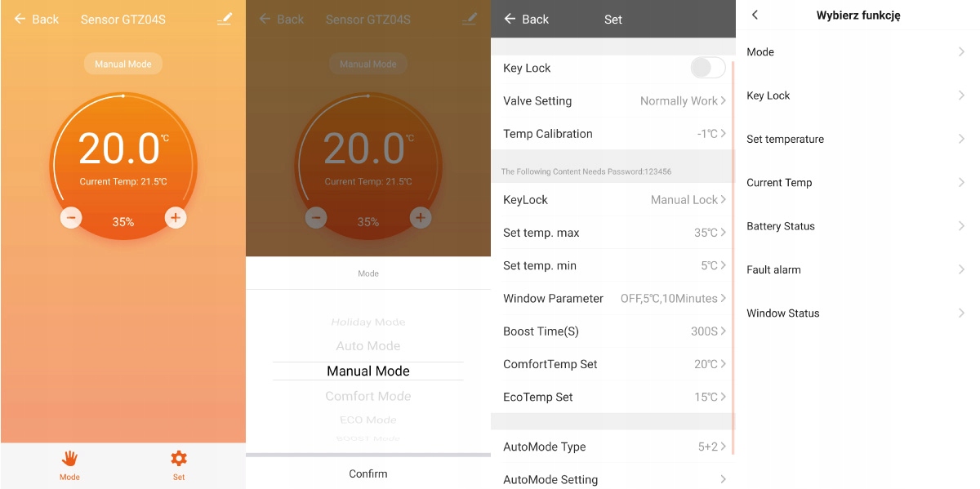This screenshot has width=980, height=489.
Task: Toggle the Key Lock switch
Action: (707, 68)
